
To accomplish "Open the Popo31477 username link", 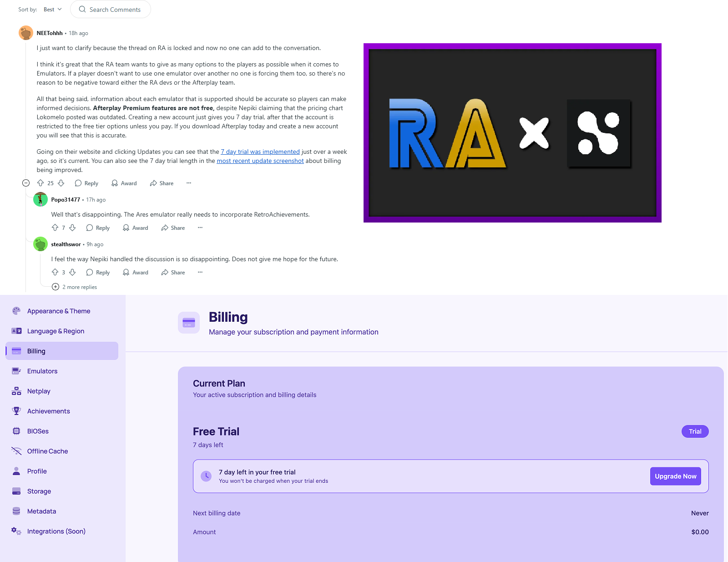I will tap(66, 200).
